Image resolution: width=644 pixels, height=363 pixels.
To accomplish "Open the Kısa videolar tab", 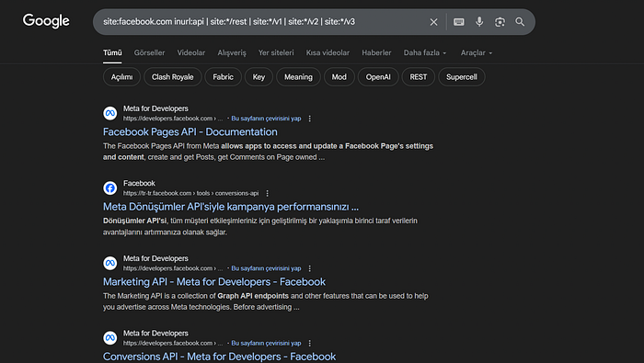I will 328,53.
